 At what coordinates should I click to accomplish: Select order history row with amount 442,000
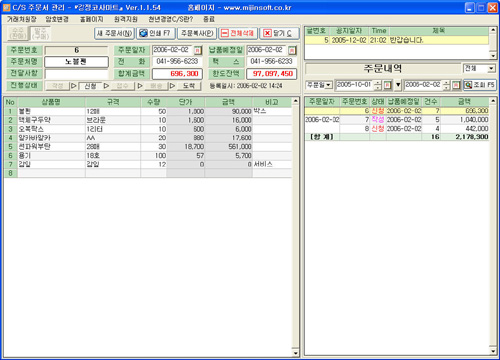point(397,129)
